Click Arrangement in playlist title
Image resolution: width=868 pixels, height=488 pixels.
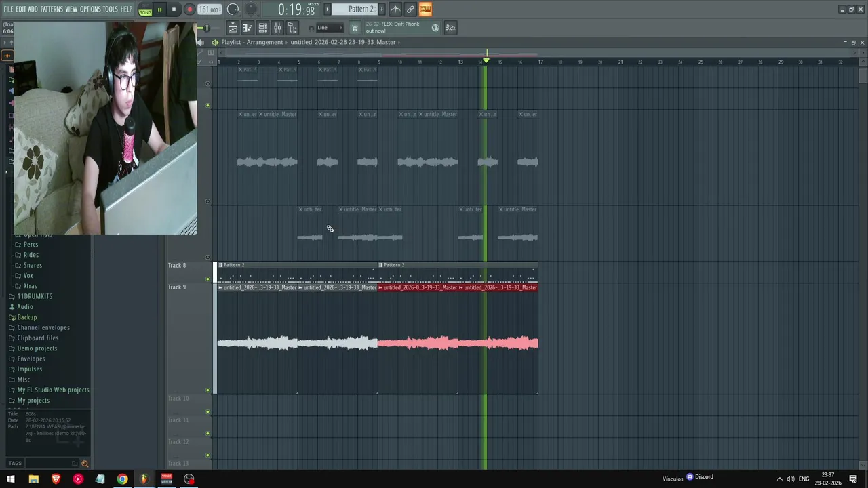point(264,42)
